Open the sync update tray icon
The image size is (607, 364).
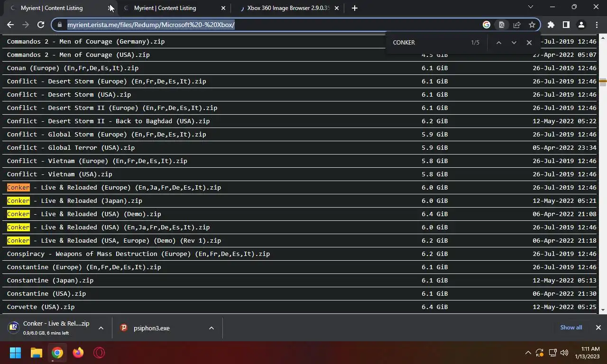click(540, 353)
